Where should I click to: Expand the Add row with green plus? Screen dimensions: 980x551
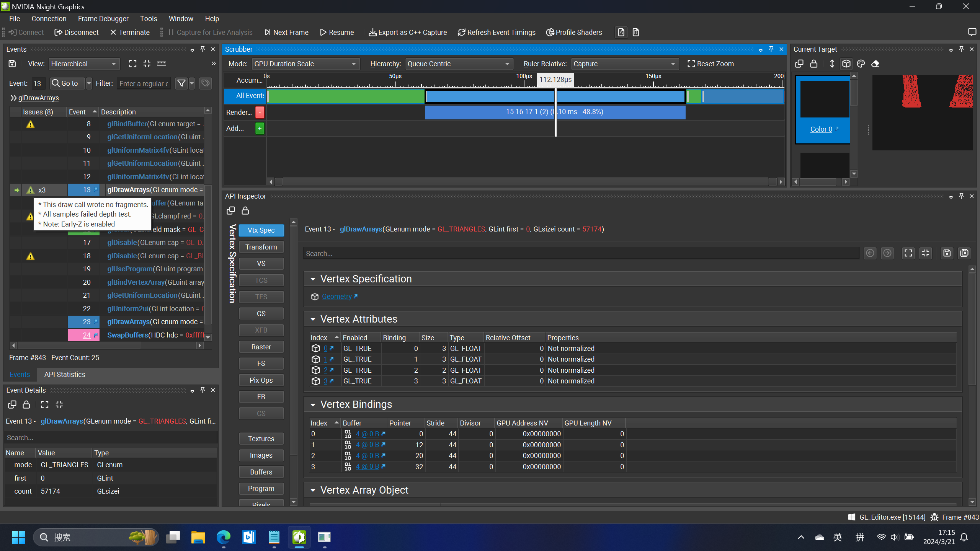260,129
